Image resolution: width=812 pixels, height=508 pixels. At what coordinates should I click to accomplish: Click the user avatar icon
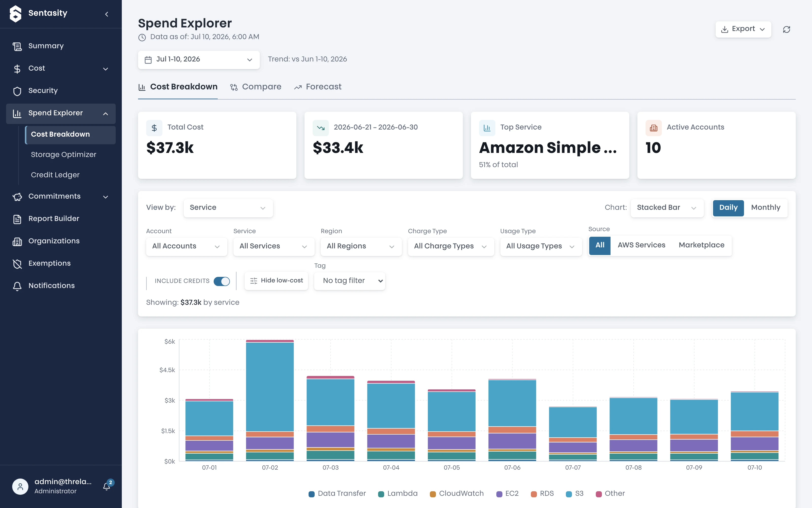tap(20, 486)
